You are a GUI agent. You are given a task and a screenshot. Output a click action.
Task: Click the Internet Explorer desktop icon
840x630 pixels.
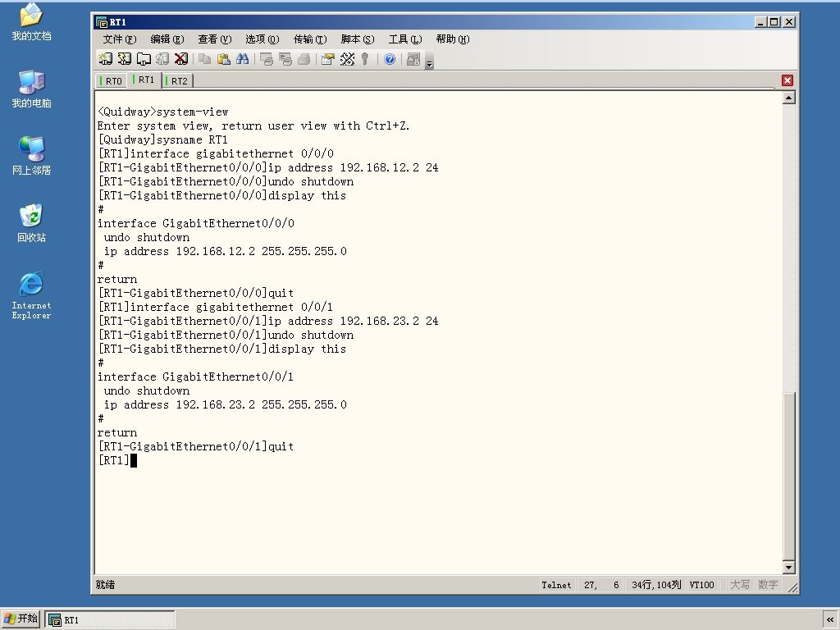coord(32,295)
